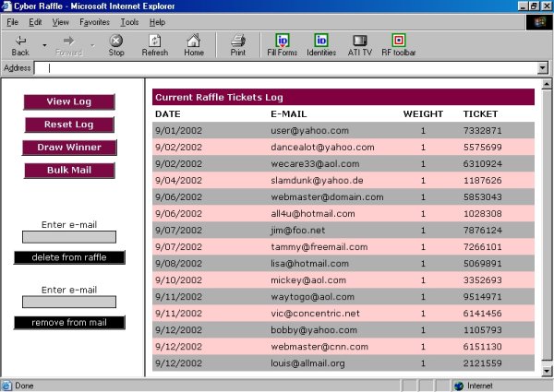
Task: Click the scrollbar up arrow
Action: click(547, 84)
